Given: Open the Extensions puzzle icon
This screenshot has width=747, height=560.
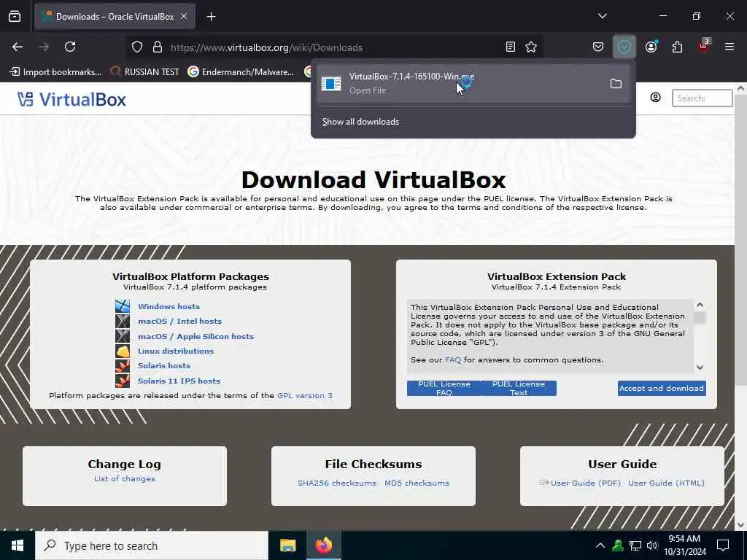Looking at the screenshot, I should click(x=677, y=47).
